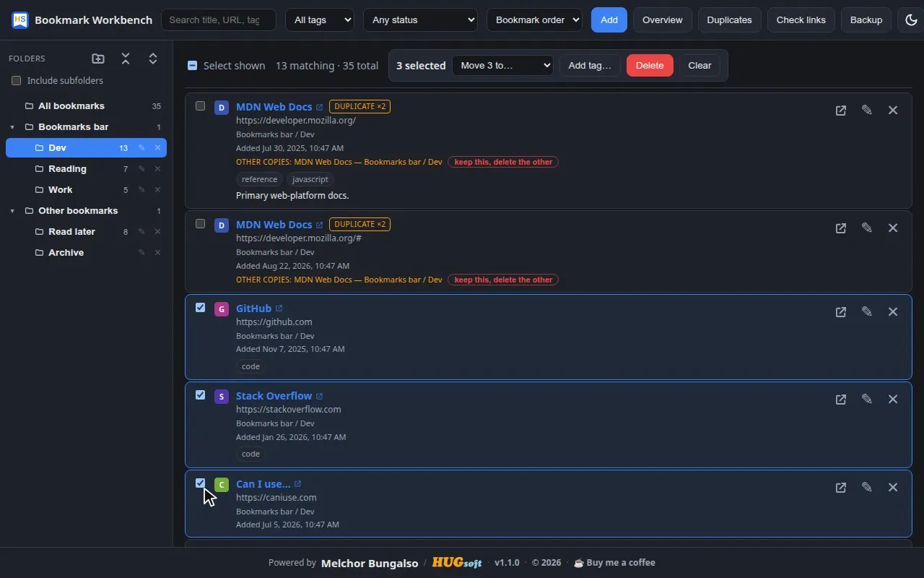Open the Move 3 to dropdown
The width and height of the screenshot is (924, 578).
coord(502,66)
